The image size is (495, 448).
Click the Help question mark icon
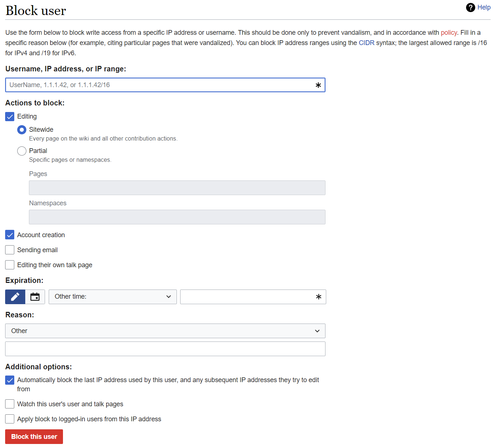pyautogui.click(x=470, y=7)
